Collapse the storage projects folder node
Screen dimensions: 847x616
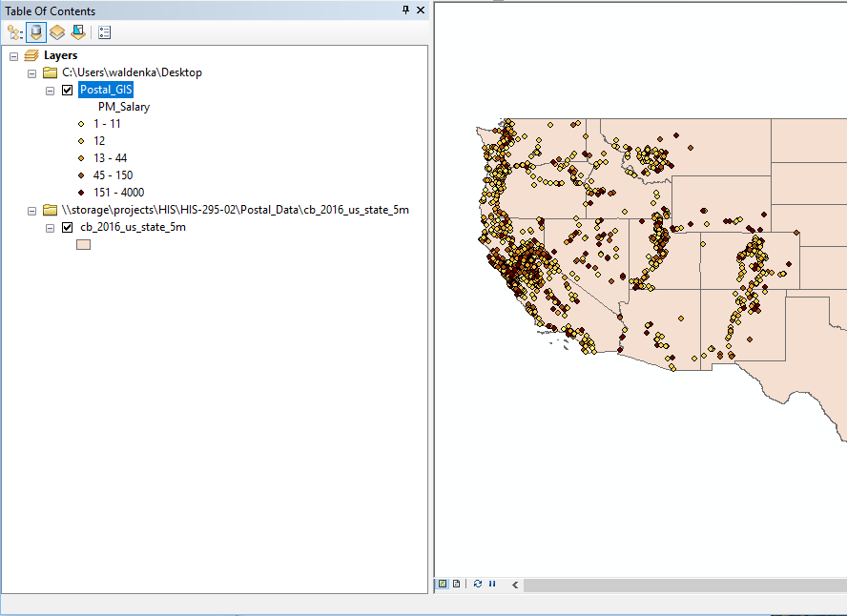tap(31, 211)
